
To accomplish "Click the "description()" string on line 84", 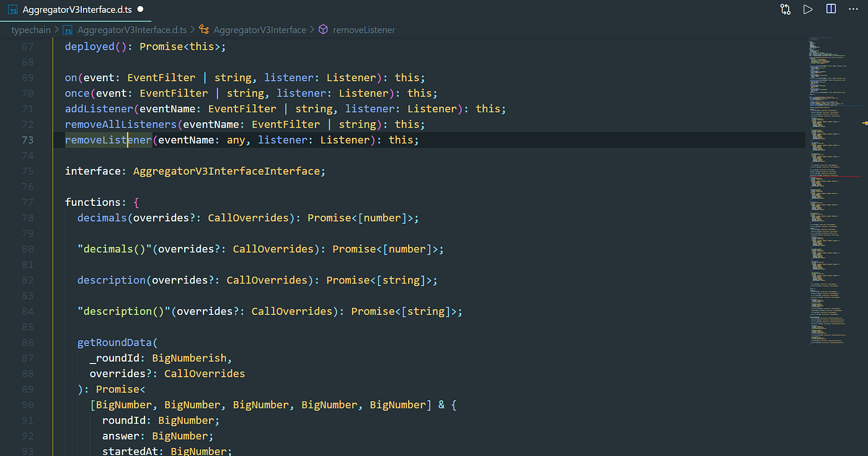I will pyautogui.click(x=124, y=311).
